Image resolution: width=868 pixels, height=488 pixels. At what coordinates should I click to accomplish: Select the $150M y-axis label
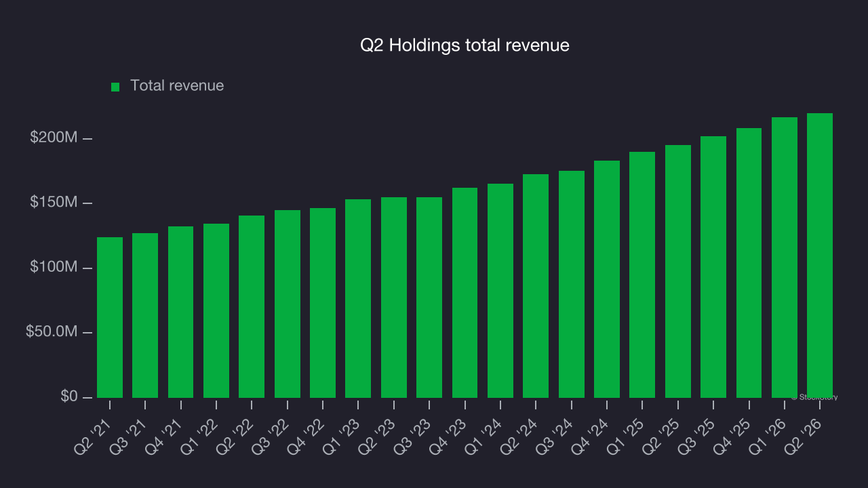[54, 203]
